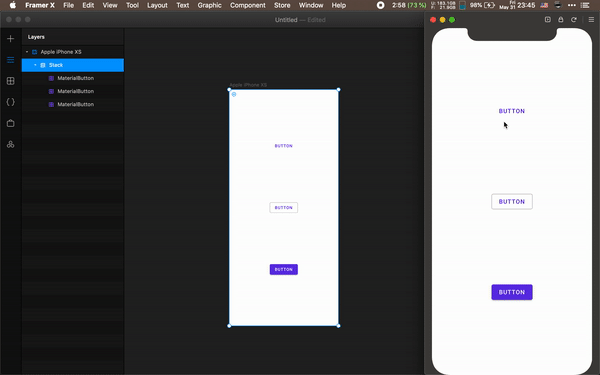This screenshot has height=375, width=600.
Task: Select the middle MaterialButton layer
Action: coord(73,91)
